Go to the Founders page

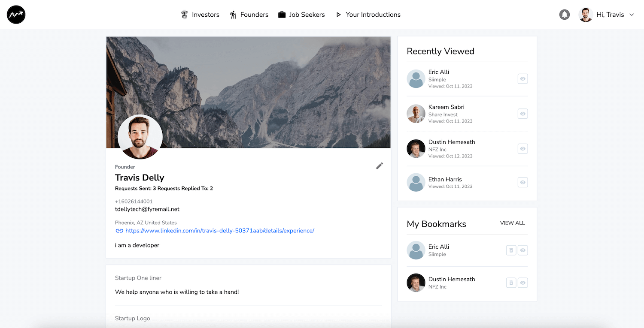coord(249,15)
